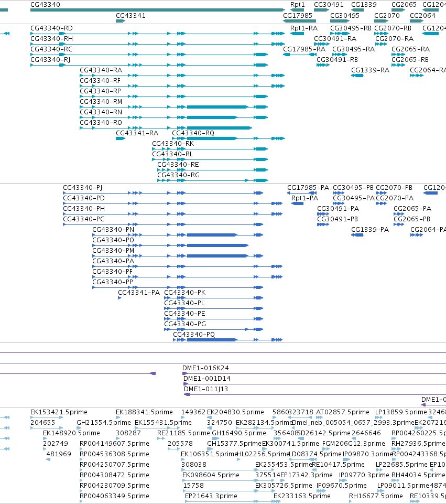Open EST label RH16677.5prime

pos(376,496)
